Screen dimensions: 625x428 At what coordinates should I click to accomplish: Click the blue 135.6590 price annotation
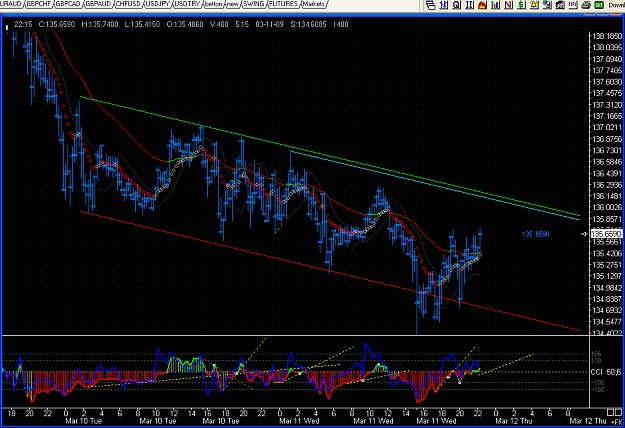[x=535, y=234]
